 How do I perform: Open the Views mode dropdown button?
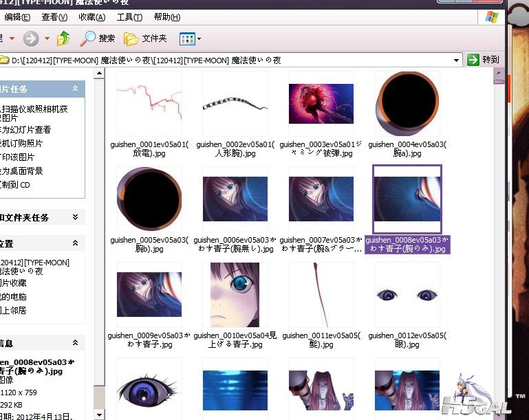(190, 38)
